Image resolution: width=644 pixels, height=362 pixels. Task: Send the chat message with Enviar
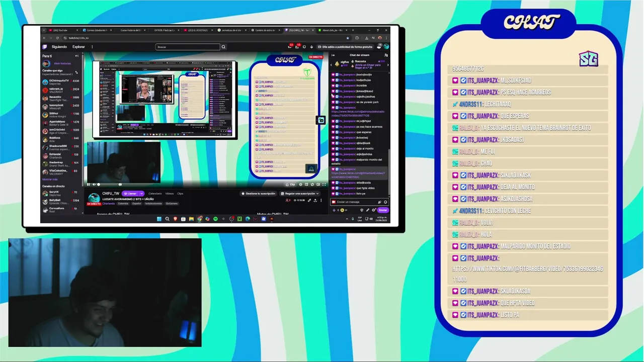[383, 210]
